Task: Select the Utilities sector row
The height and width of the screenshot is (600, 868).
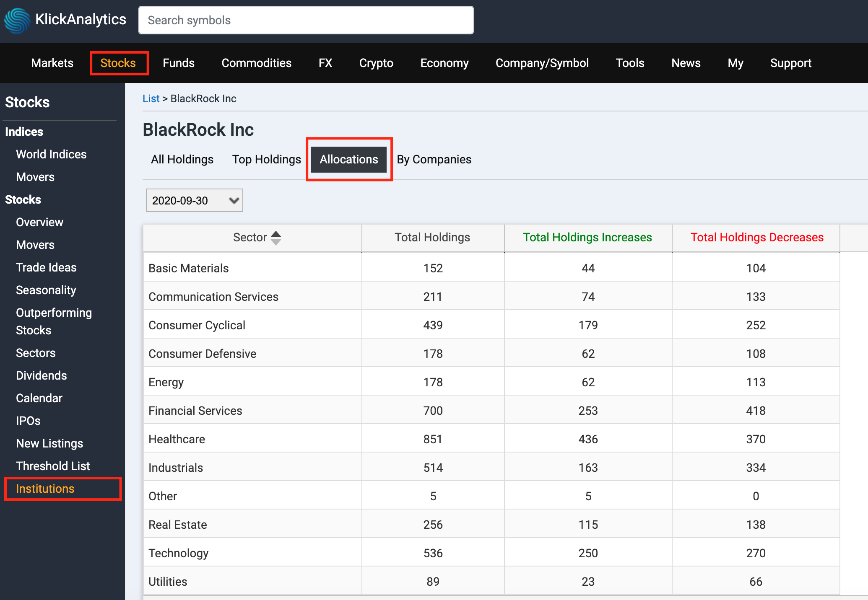Action: pos(491,581)
